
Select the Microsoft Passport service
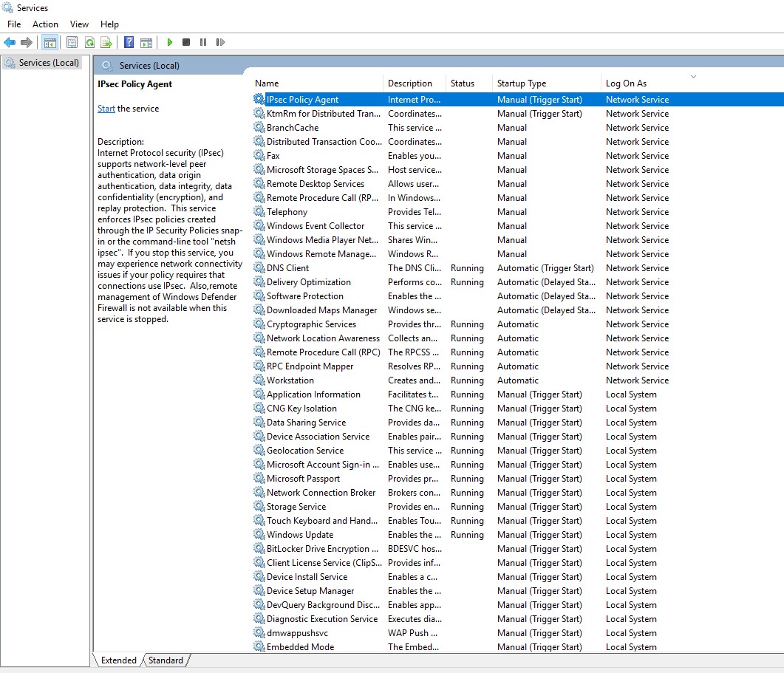coord(517,479)
